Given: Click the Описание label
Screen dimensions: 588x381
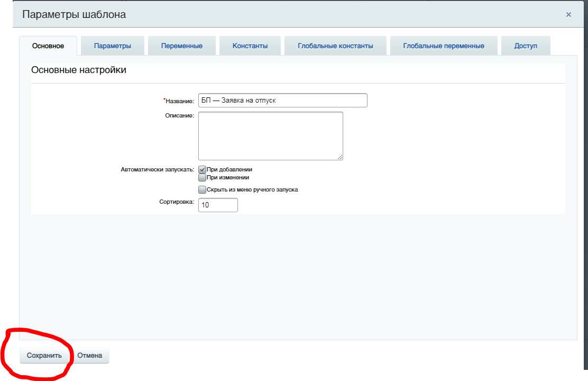Looking at the screenshot, I should pos(180,115).
